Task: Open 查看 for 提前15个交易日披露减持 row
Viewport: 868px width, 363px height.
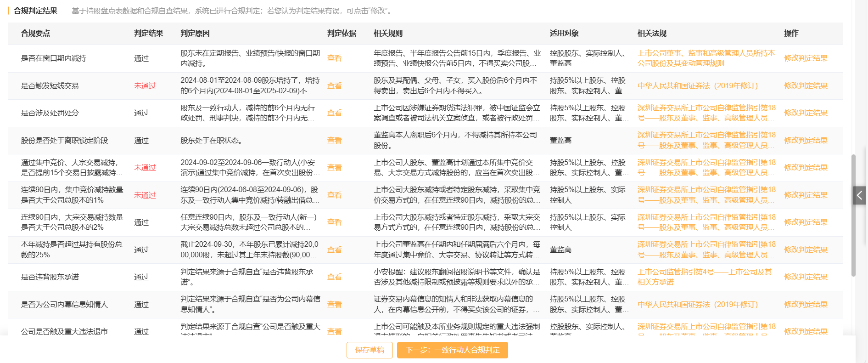Action: [x=334, y=168]
